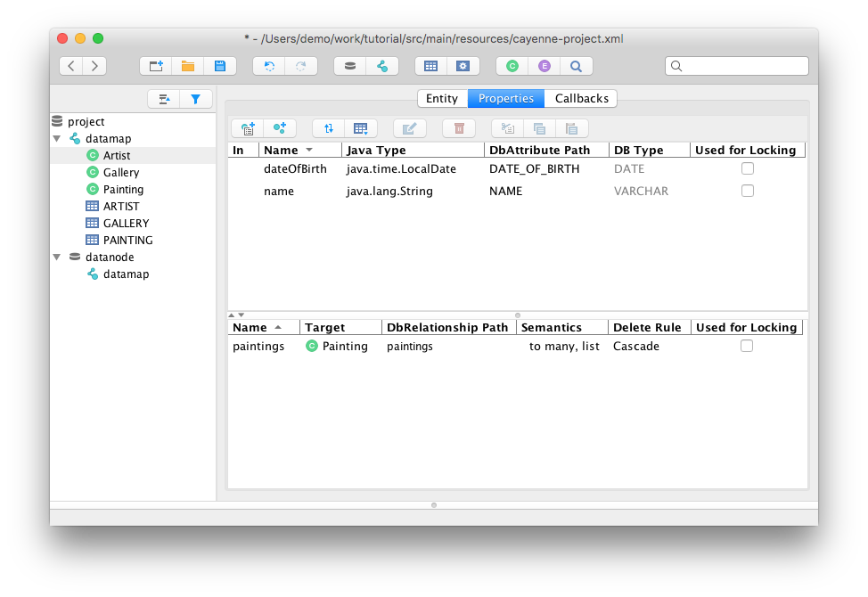Create a new DataNode from the toolbar
868x597 pixels.
tap(350, 66)
